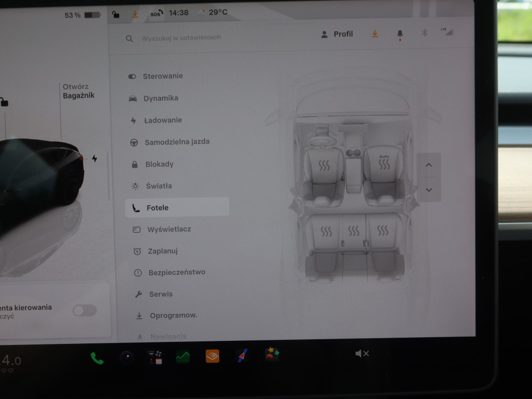
Task: Tap the lock icon in status bar
Action: coord(116,15)
